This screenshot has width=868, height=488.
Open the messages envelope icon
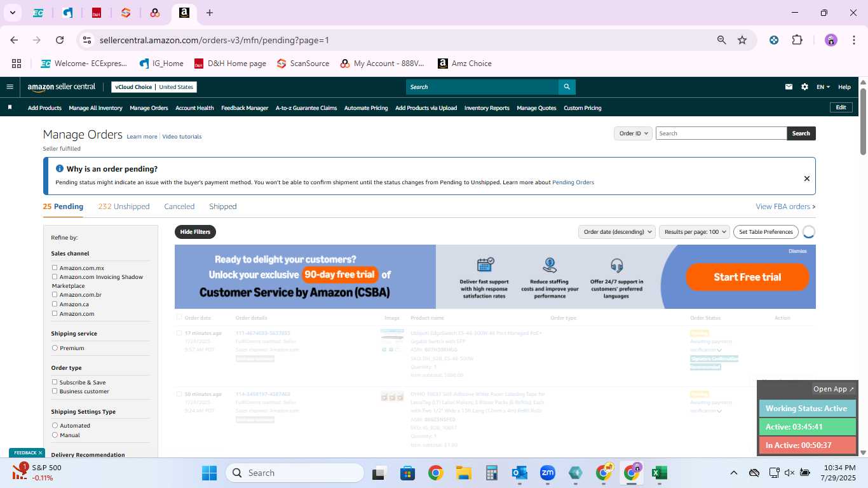789,87
